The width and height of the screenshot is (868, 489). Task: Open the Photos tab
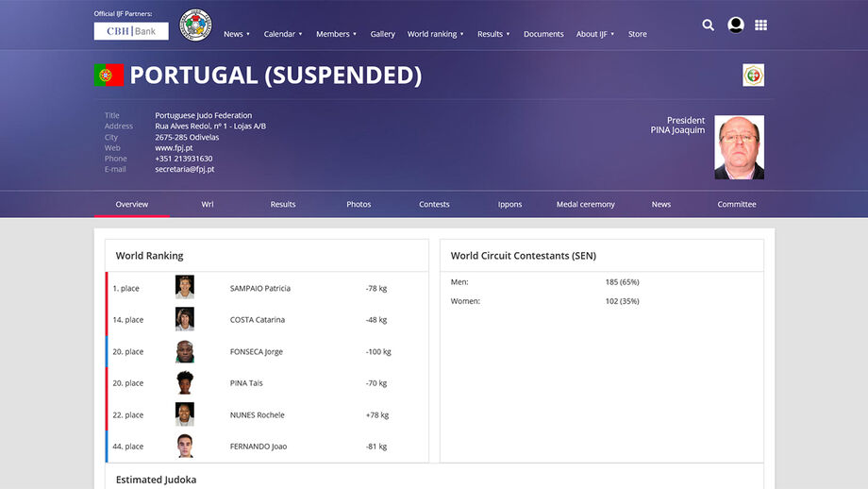coord(359,204)
